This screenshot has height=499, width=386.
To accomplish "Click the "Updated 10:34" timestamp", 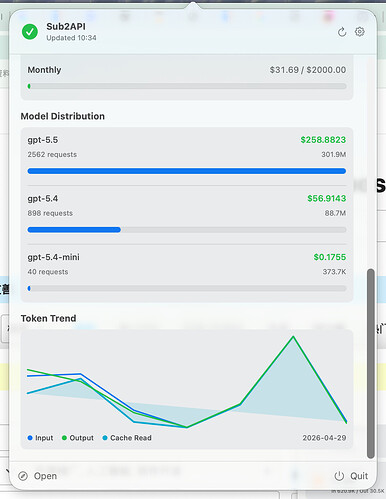I will (x=71, y=38).
